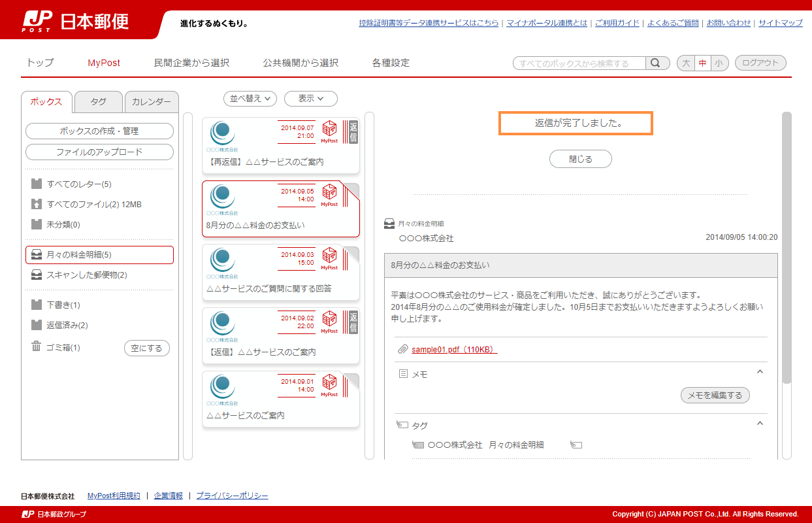The height and width of the screenshot is (523, 812).
Task: Click the ログアウト button
Action: click(760, 63)
